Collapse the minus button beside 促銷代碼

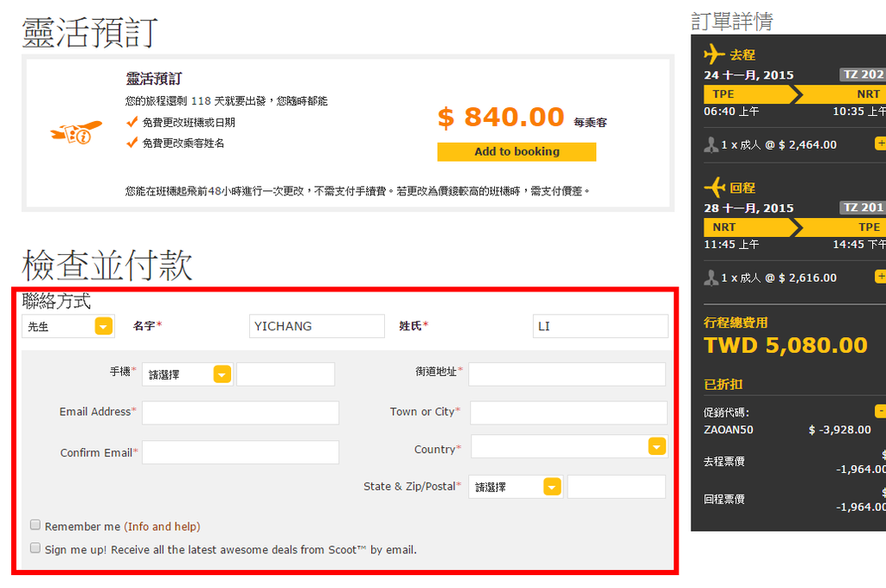(880, 412)
